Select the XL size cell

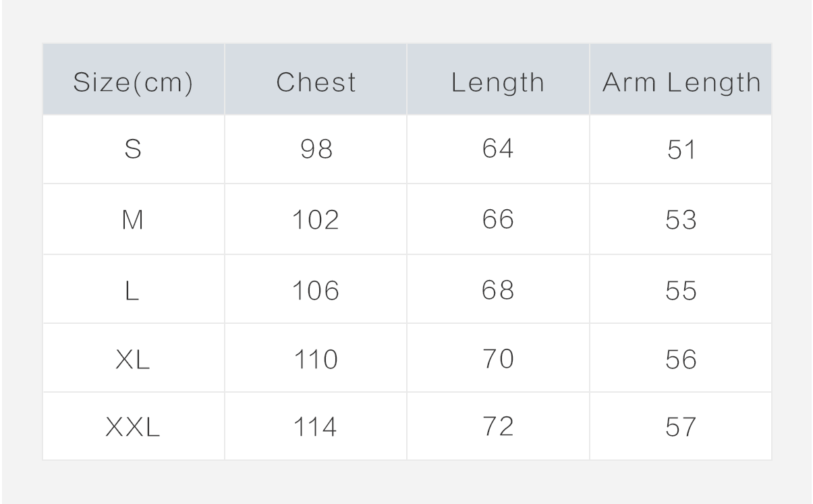click(x=133, y=360)
